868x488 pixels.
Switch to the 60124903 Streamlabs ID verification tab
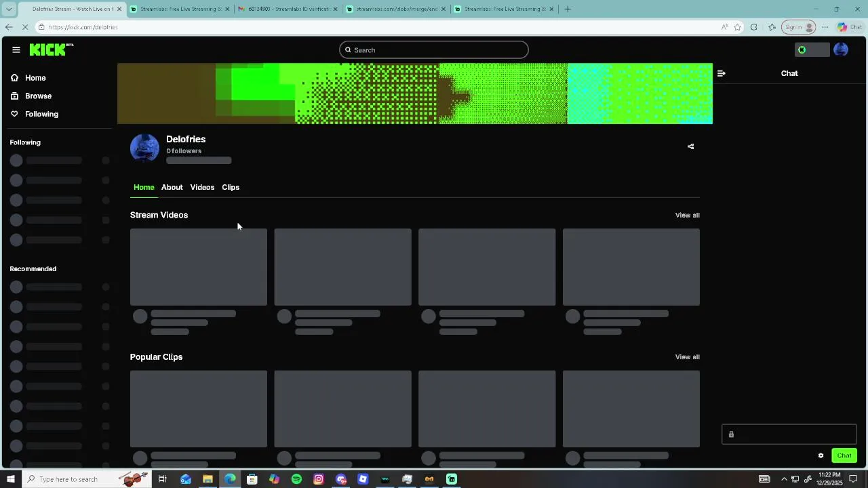[x=289, y=9]
